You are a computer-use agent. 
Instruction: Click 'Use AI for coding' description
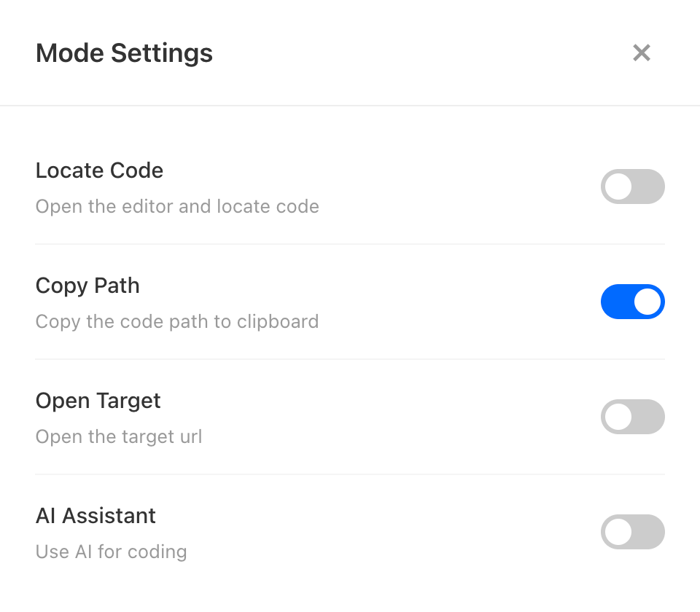point(111,552)
